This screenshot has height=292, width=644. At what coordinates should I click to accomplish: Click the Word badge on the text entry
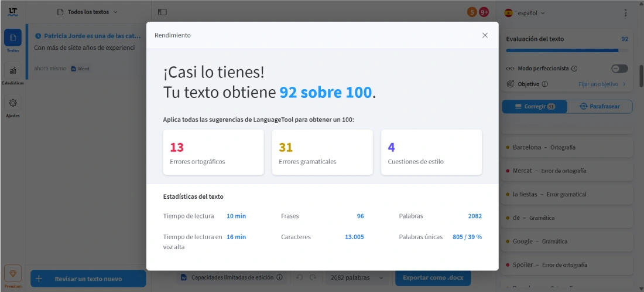point(80,69)
